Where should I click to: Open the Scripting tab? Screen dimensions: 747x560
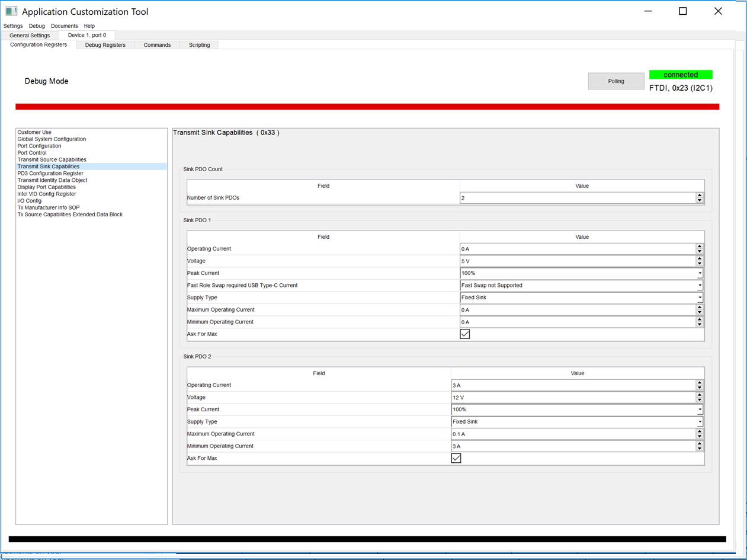tap(199, 45)
